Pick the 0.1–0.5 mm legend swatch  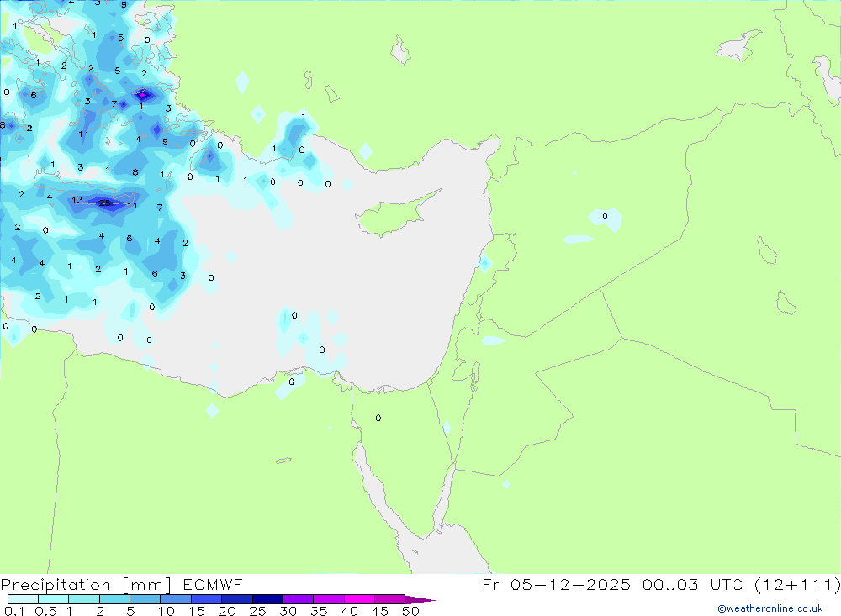click(23, 599)
